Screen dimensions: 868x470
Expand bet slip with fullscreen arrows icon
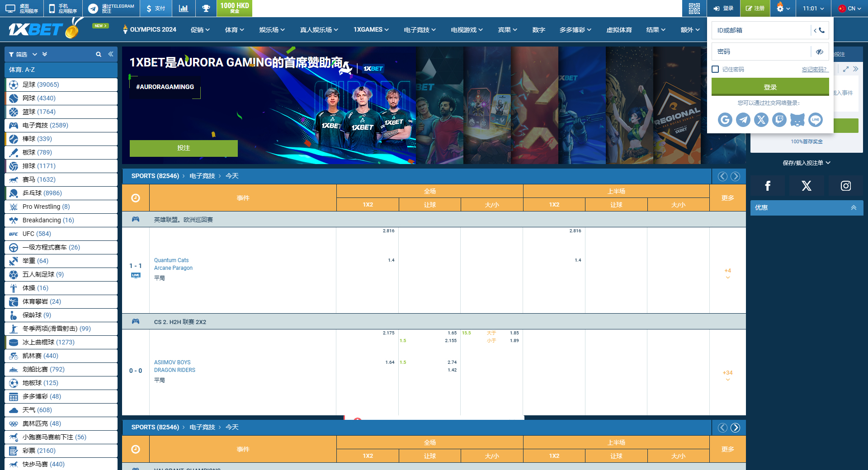coord(846,69)
